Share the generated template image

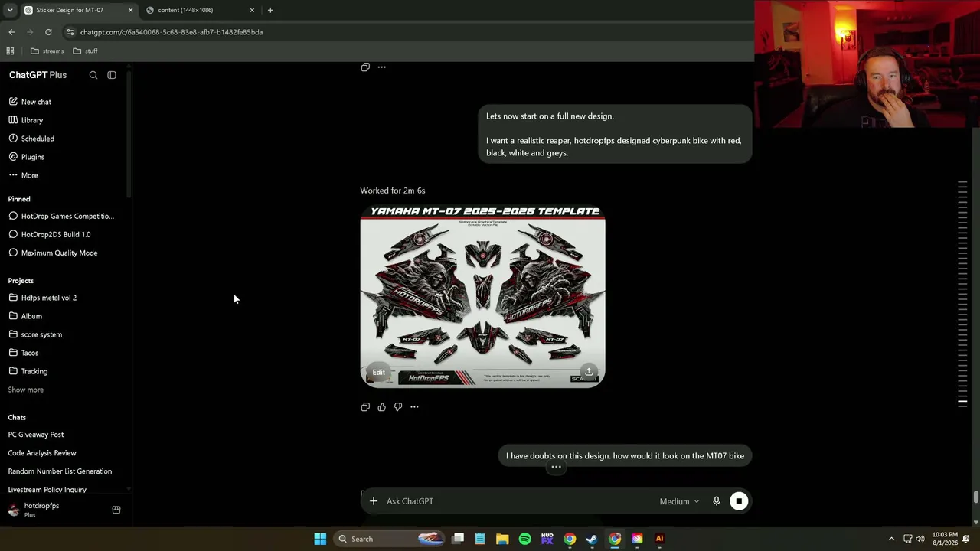tap(589, 372)
